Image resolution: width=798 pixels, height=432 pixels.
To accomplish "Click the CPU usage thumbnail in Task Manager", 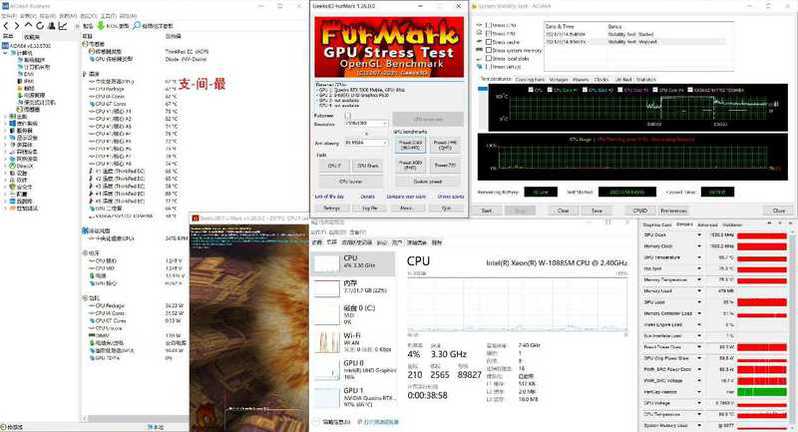I will (x=326, y=264).
